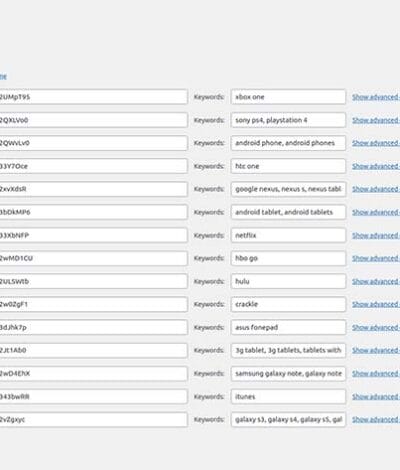Click Show advanced beside sony ps4 keywords
400x470 pixels.
coord(376,120)
